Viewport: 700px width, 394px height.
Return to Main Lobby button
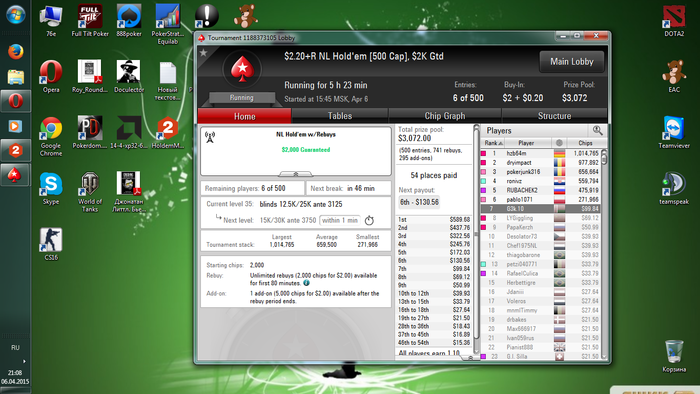click(x=571, y=62)
